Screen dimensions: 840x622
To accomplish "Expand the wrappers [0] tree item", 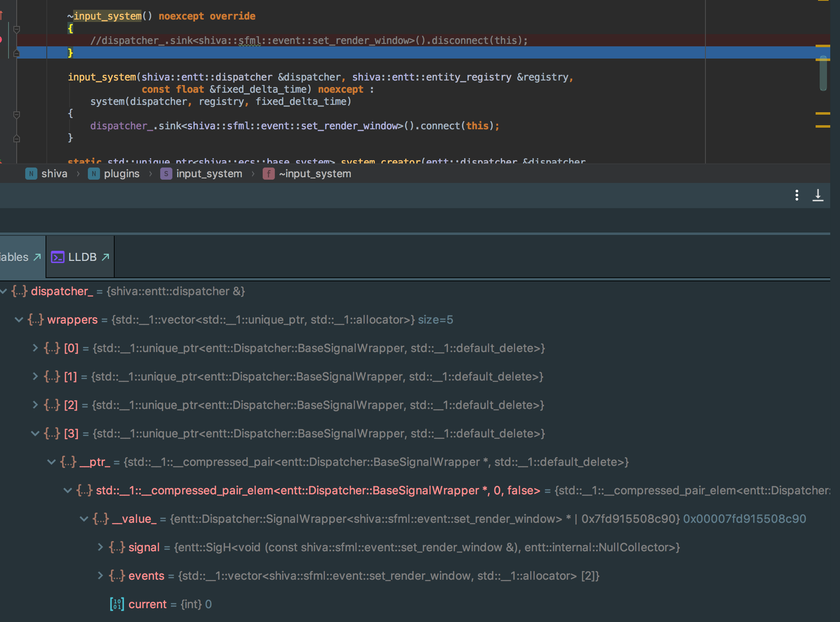I will coord(35,348).
